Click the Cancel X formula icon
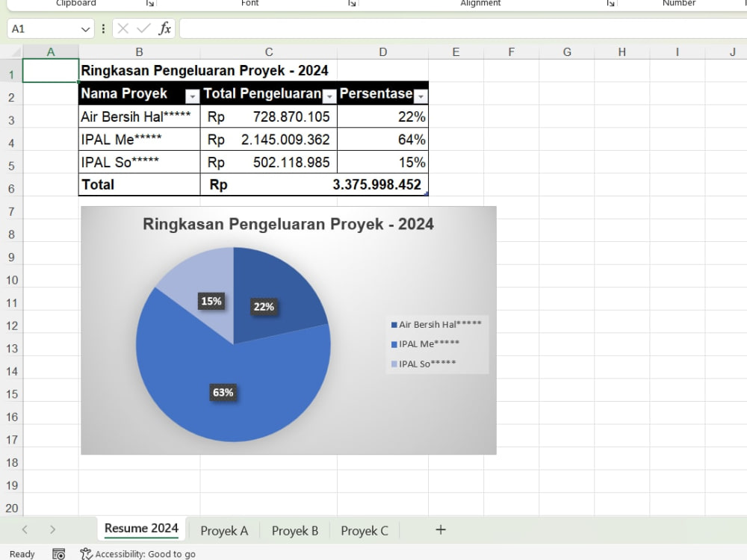 (123, 28)
